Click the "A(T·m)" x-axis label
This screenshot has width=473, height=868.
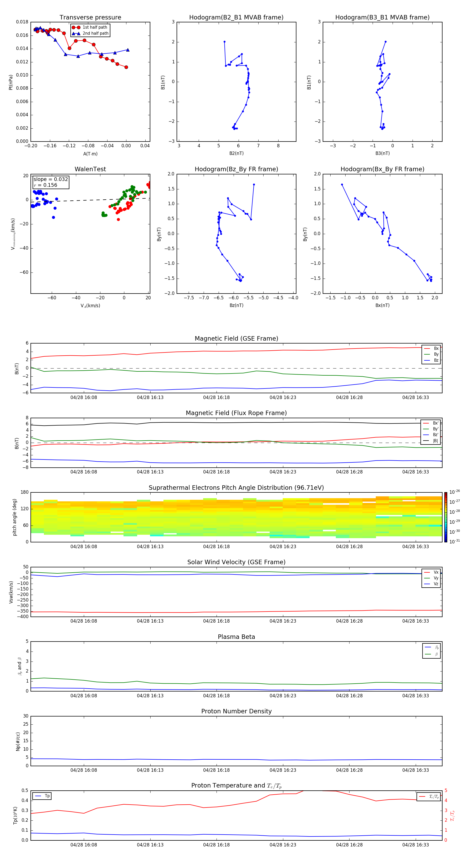pos(90,154)
